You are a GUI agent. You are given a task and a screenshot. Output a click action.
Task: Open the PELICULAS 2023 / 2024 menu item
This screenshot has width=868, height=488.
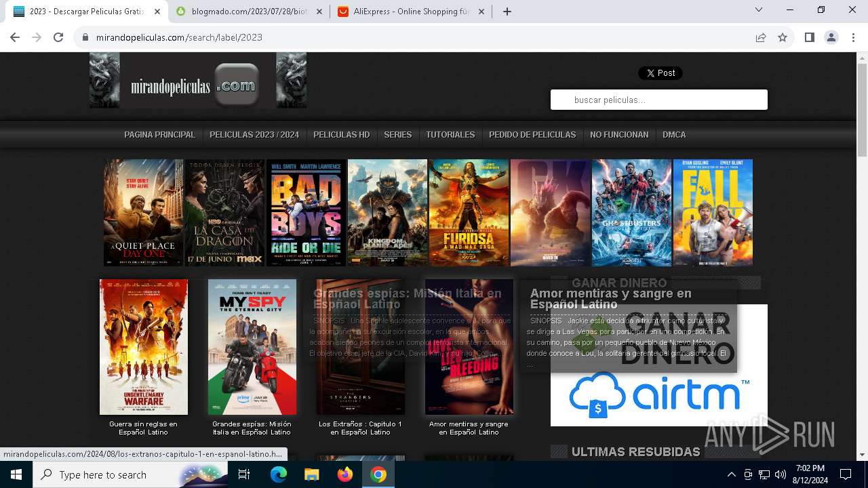[x=254, y=135]
